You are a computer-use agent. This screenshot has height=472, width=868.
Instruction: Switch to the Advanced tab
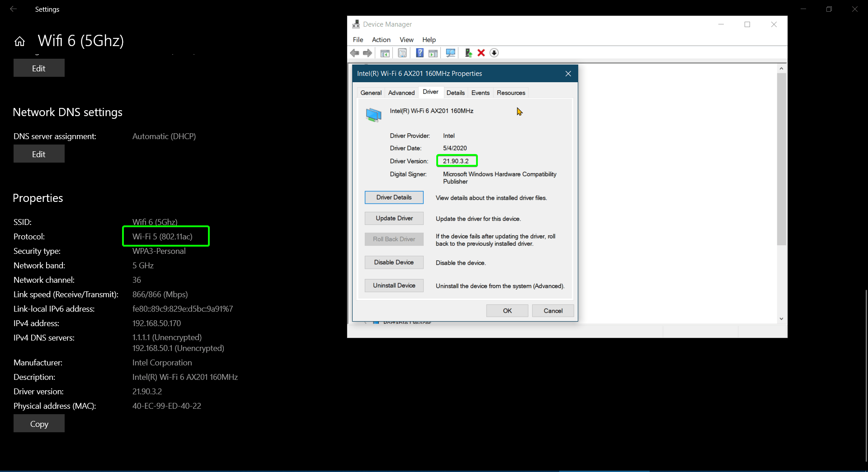click(x=401, y=93)
